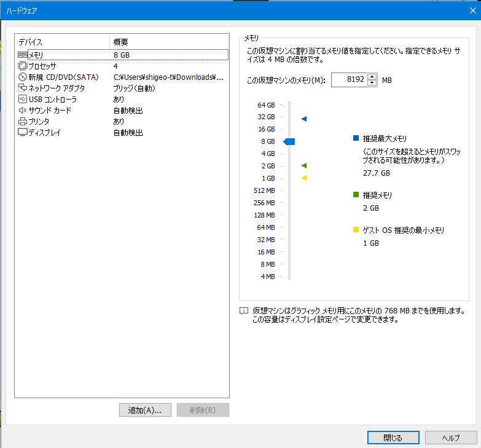Select the 1 GB slider label

pyautogui.click(x=268, y=178)
